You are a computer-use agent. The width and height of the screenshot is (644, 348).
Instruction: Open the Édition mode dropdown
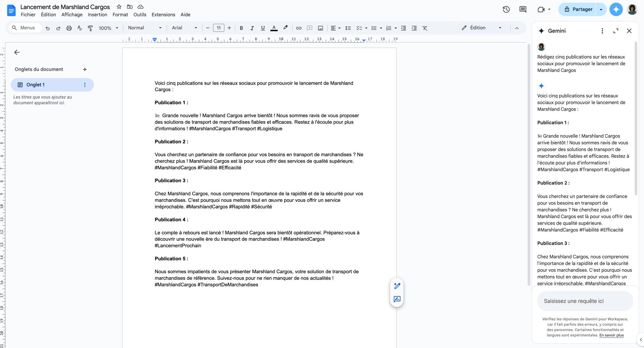[482, 28]
